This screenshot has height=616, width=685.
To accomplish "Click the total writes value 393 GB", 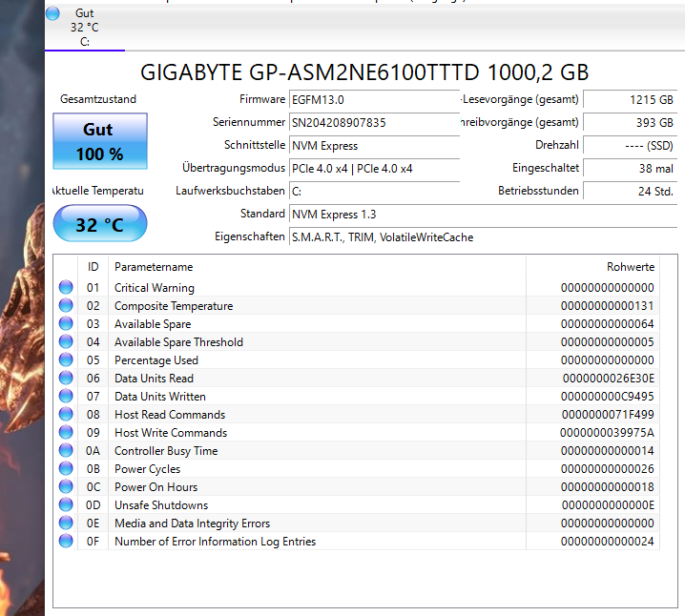I will pyautogui.click(x=630, y=123).
